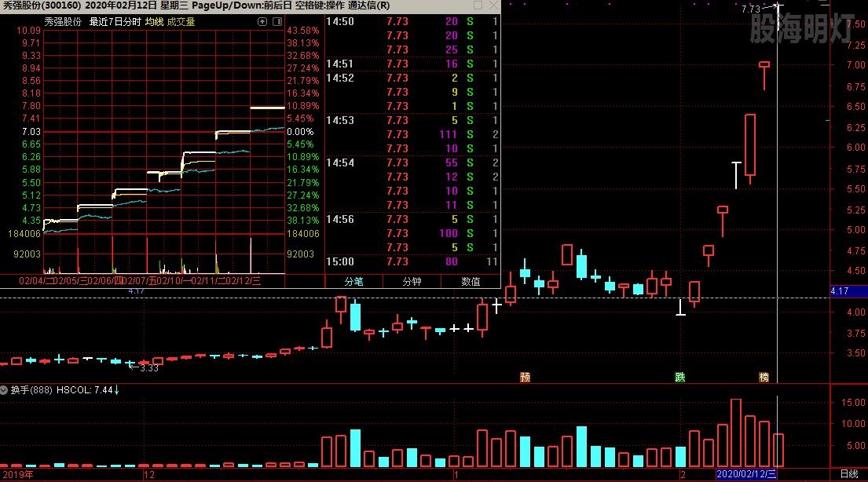Switch to the 分笔 tab
This screenshot has width=868, height=482.
click(x=353, y=281)
